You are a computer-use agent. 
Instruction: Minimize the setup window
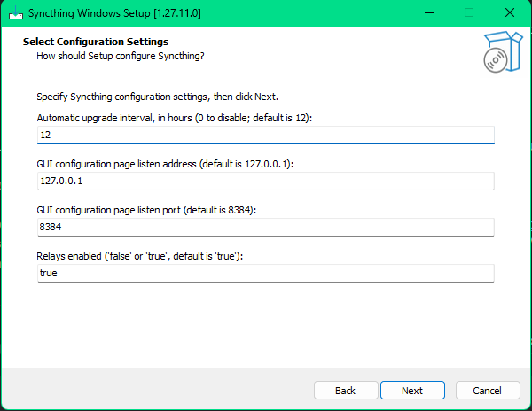point(429,13)
